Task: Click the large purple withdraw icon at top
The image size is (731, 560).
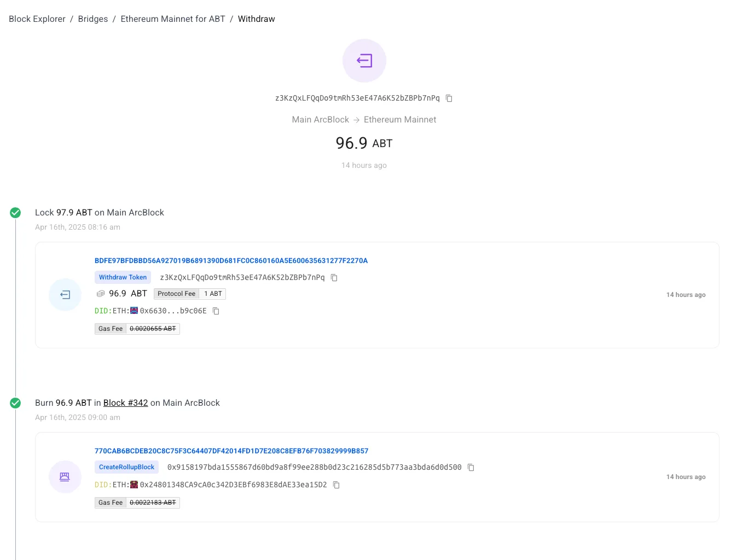Action: tap(364, 61)
